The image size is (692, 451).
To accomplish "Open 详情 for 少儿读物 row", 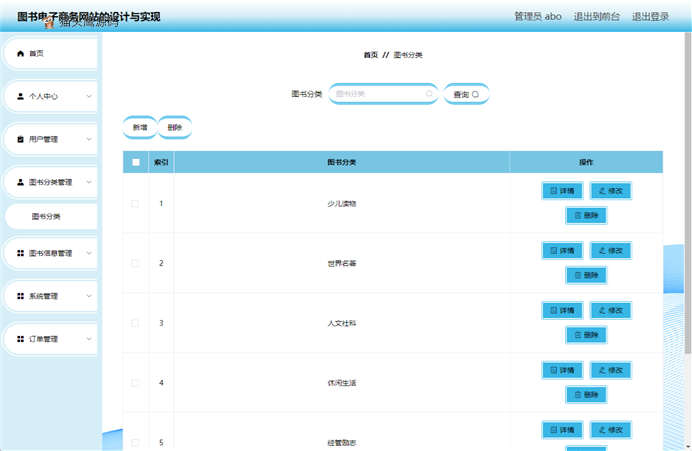I will pos(562,191).
